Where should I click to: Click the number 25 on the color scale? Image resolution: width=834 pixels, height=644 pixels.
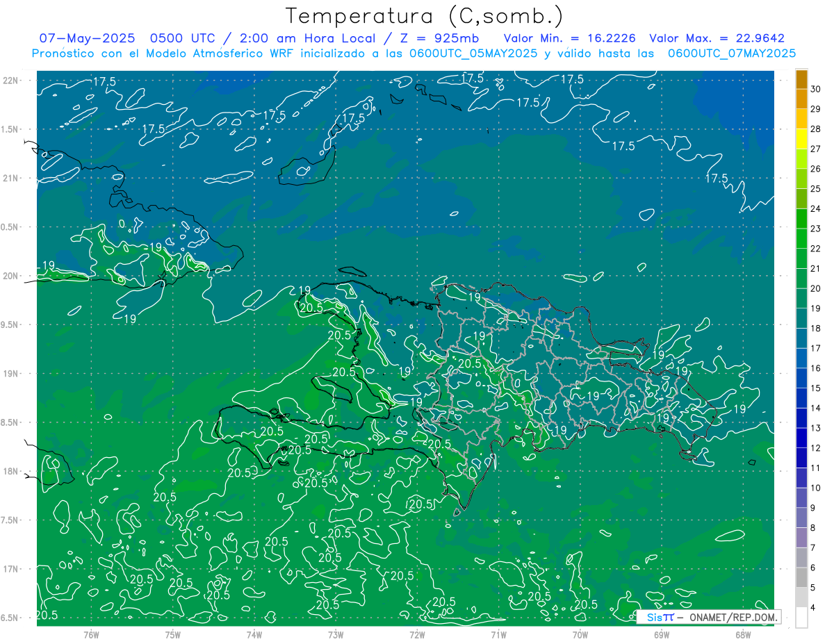[817, 188]
